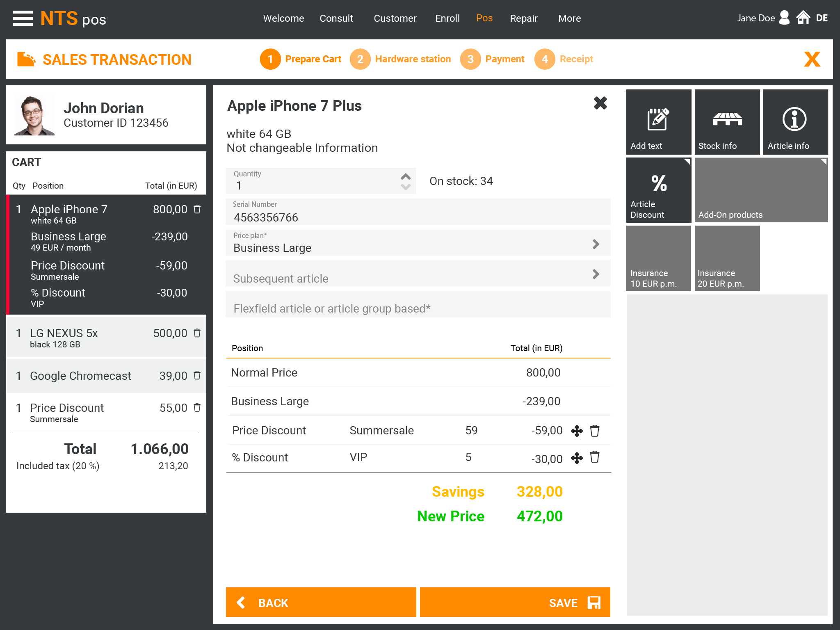Click the On stock: 34 label

pos(461,181)
